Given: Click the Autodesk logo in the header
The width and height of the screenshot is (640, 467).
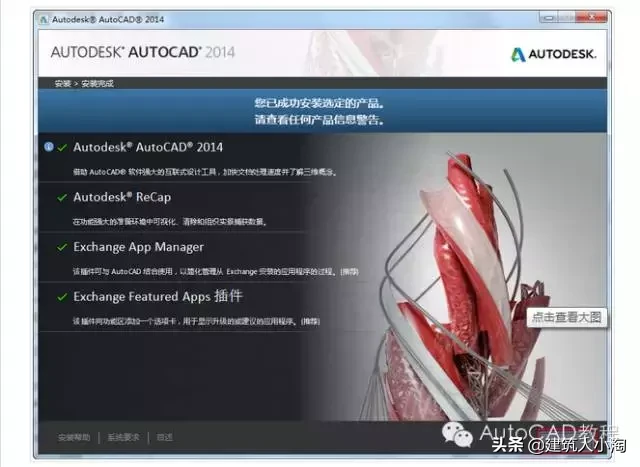Looking at the screenshot, I should pyautogui.click(x=553, y=54).
